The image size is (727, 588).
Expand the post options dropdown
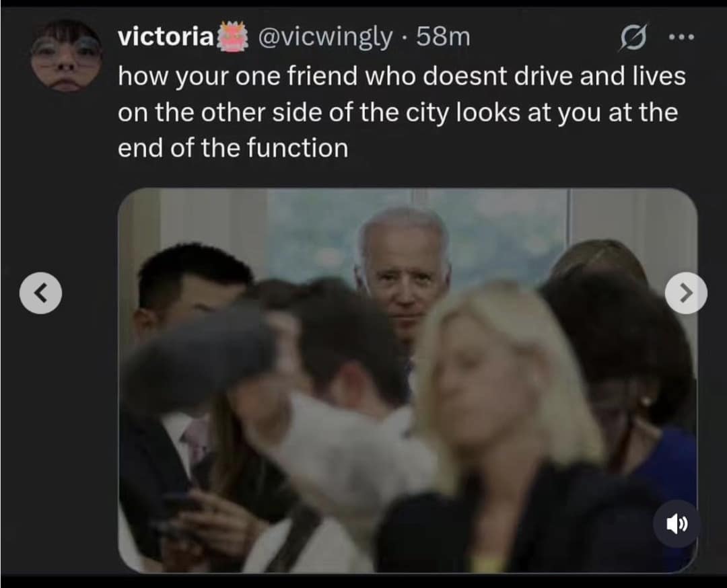click(x=681, y=38)
